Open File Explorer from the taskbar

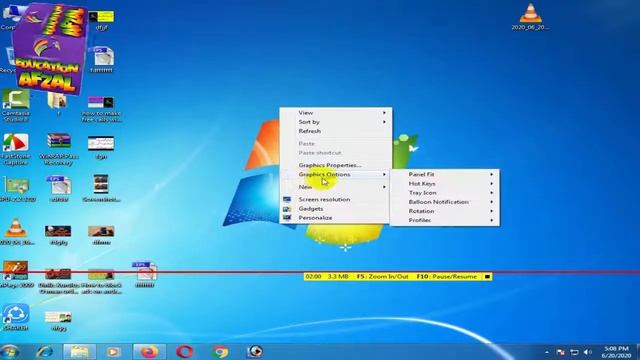[79, 352]
